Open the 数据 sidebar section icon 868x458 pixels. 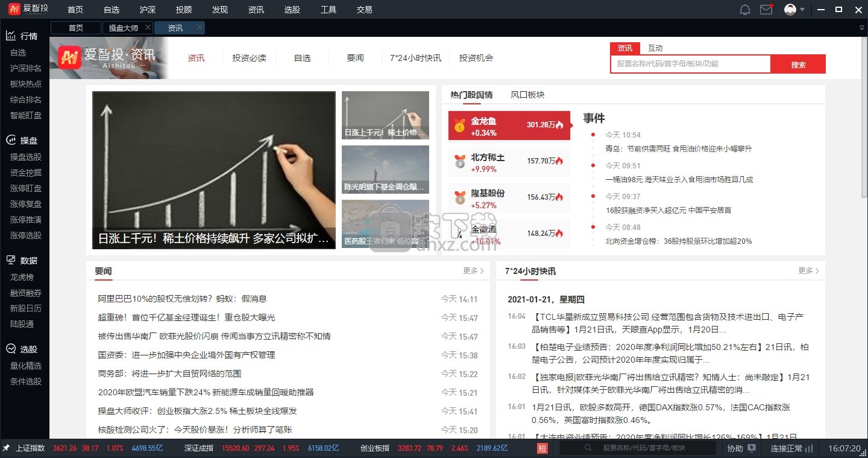pos(11,260)
